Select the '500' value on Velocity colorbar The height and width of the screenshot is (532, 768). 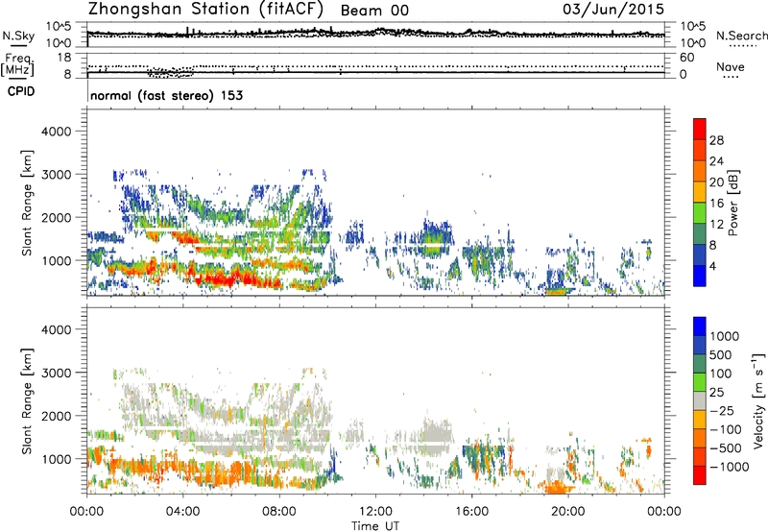(722, 354)
